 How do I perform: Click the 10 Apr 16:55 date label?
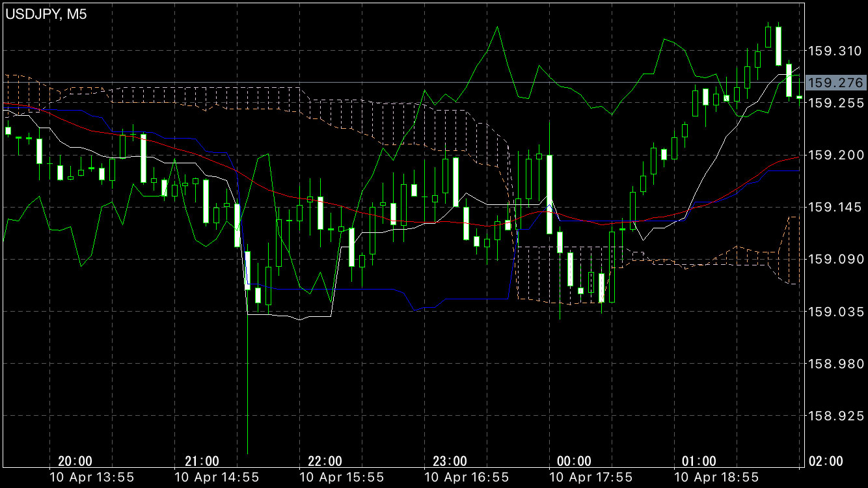coord(466,477)
